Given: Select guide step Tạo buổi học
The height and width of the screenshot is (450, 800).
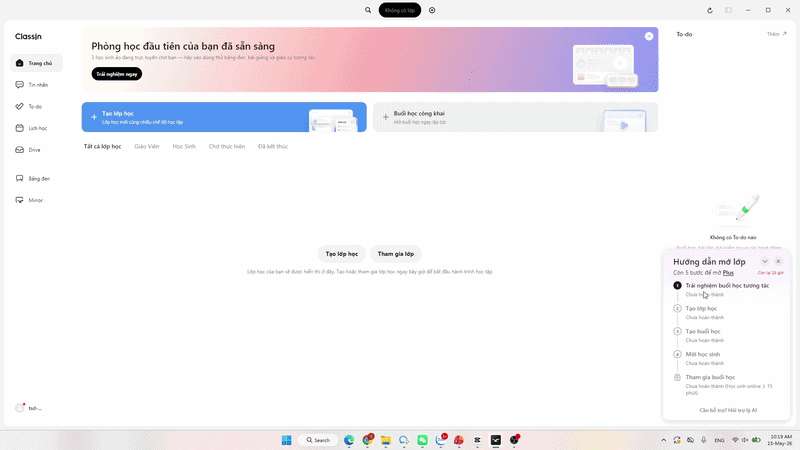Looking at the screenshot, I should [x=703, y=332].
